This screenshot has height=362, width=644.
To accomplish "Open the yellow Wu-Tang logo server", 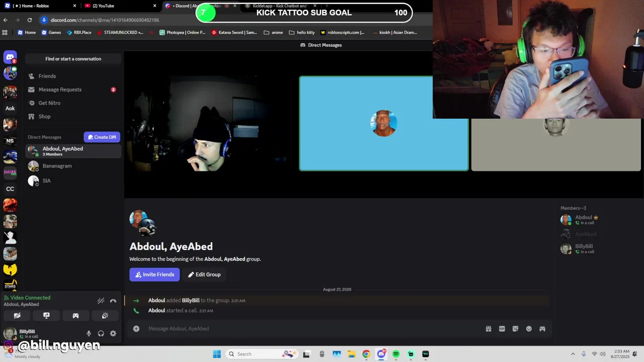I will (10, 269).
